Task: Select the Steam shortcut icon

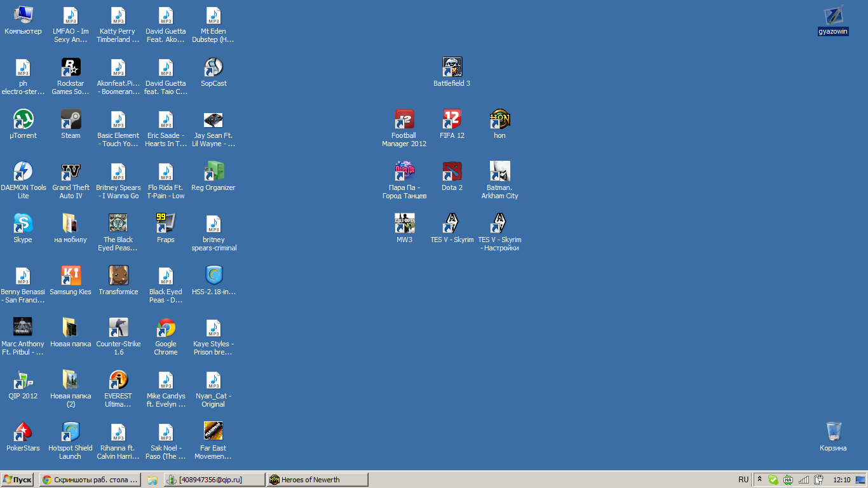Action: (71, 125)
